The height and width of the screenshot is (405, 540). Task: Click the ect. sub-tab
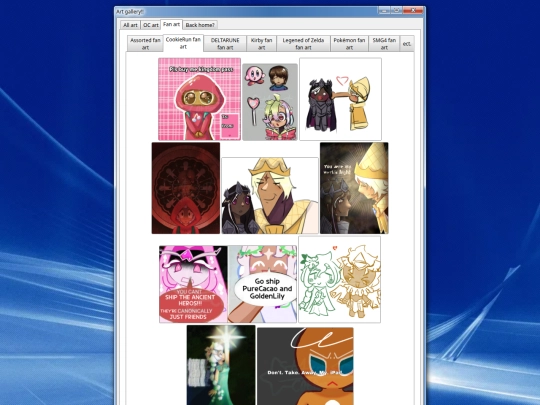click(407, 44)
